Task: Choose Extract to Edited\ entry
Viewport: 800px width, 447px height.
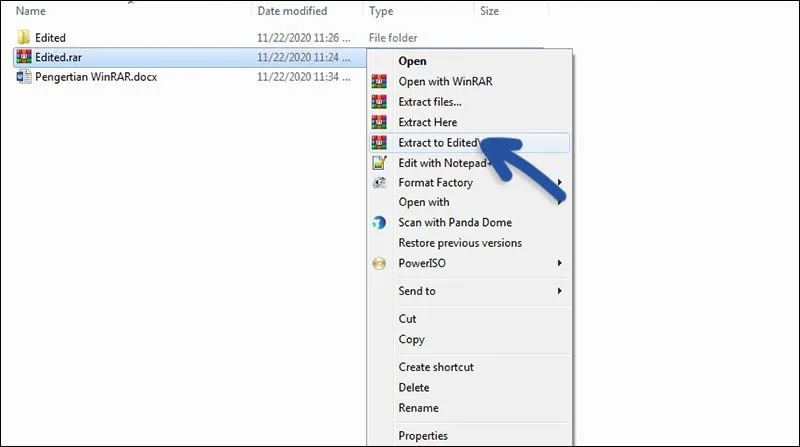Action: click(469, 142)
